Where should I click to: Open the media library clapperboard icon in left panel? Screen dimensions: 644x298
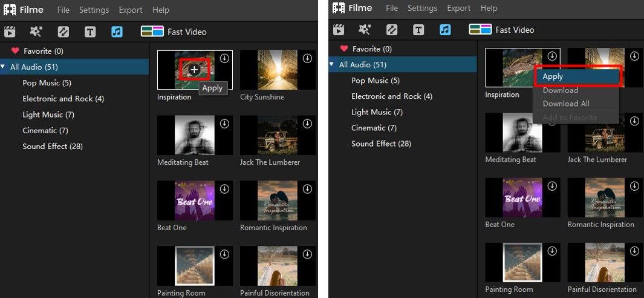10,31
